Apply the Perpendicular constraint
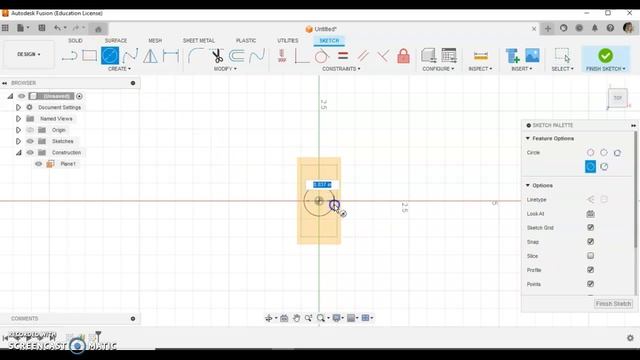Viewport: 640px width, 360px height. point(383,56)
